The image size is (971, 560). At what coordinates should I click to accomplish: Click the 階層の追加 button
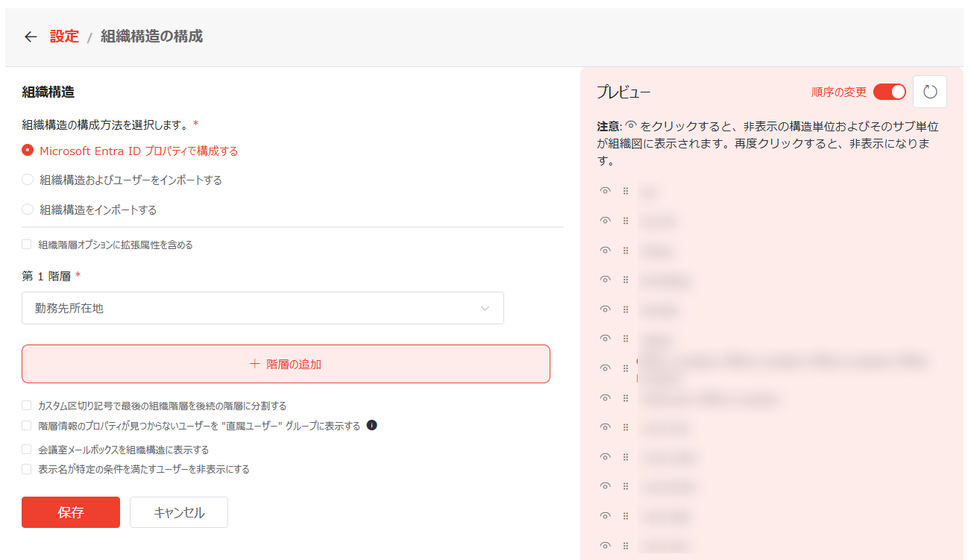286,364
